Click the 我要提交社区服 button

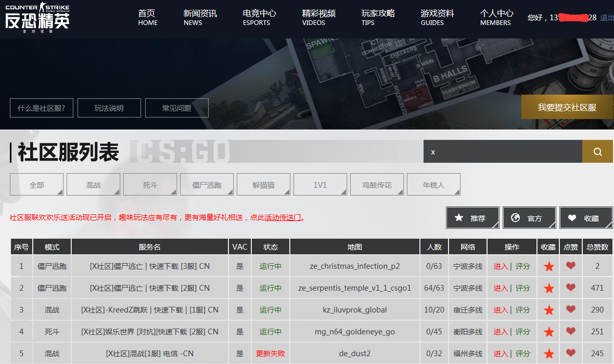point(567,107)
